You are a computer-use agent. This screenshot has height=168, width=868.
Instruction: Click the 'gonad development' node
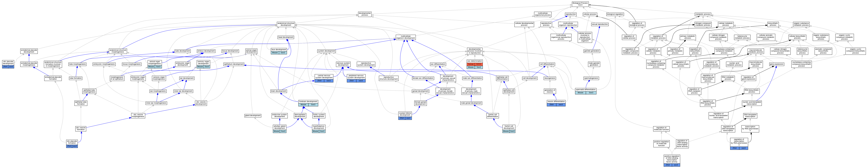[x=421, y=91]
